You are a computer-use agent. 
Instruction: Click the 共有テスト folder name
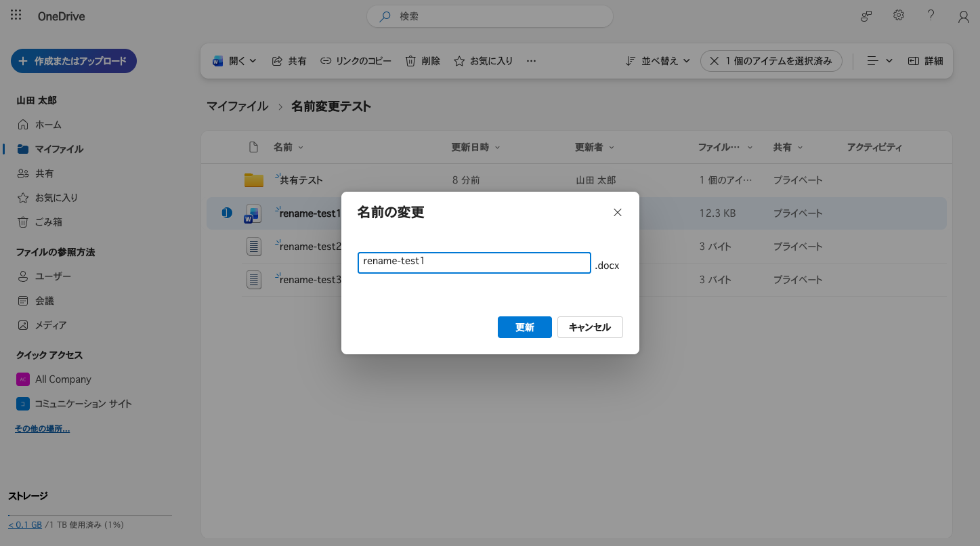pos(301,180)
